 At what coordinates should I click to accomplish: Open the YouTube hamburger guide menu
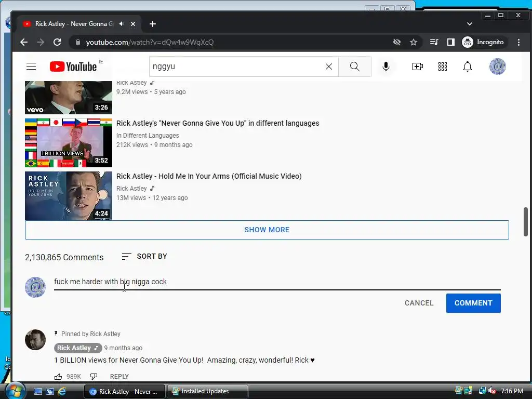pyautogui.click(x=31, y=66)
